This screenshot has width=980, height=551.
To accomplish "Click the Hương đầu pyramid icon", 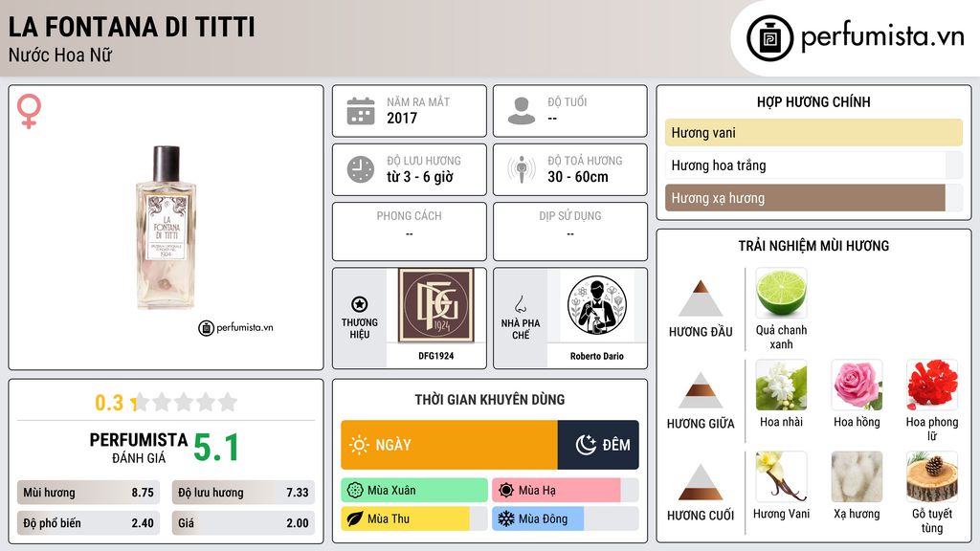I will point(701,298).
